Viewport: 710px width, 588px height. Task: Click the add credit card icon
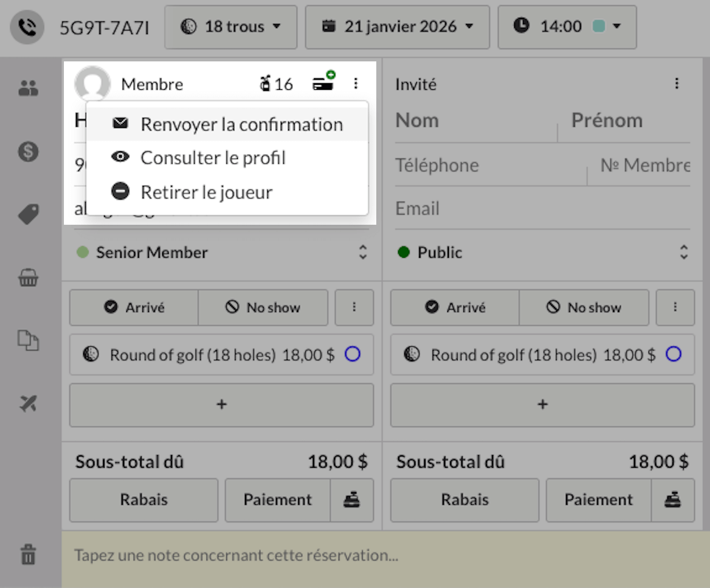click(324, 81)
